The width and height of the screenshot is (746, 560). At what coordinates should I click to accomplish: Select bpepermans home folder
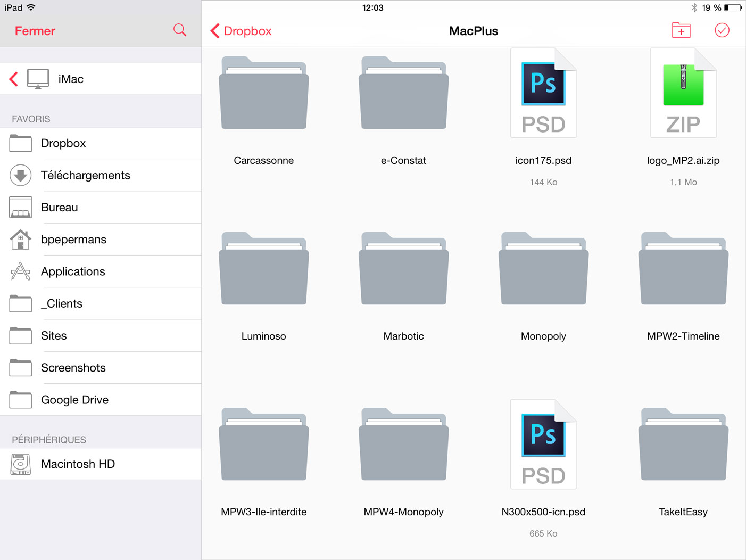(101, 240)
